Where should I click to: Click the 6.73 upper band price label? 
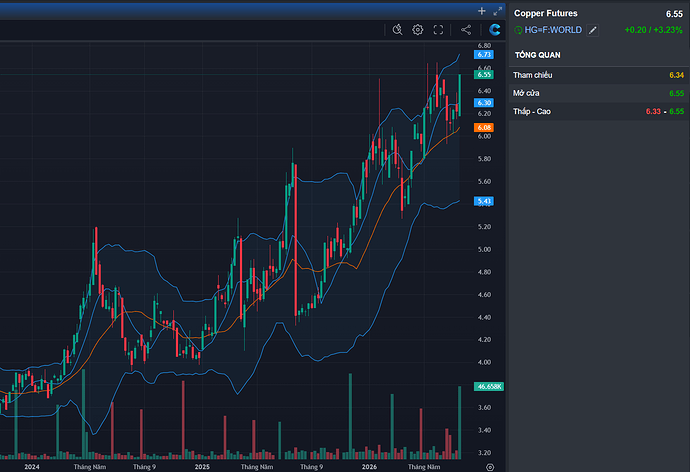[484, 55]
